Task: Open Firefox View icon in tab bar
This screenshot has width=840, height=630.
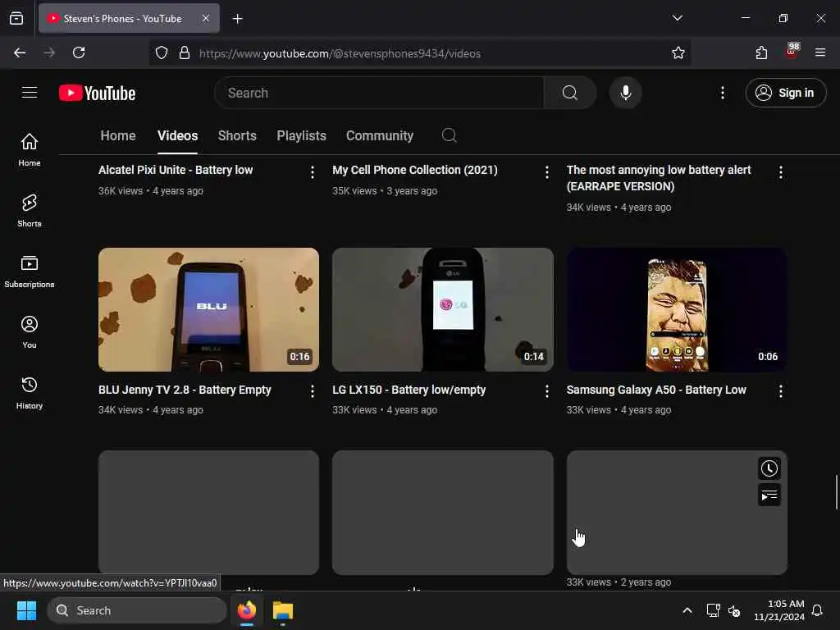Action: click(x=16, y=18)
